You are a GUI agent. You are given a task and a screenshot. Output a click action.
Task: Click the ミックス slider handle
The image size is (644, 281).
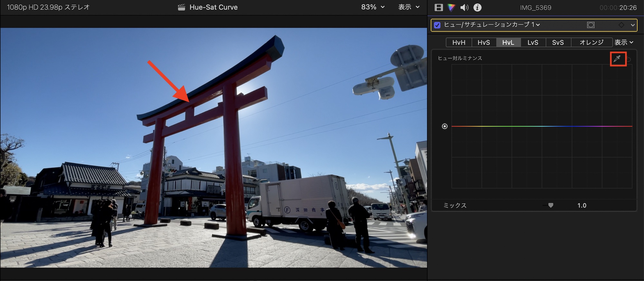[x=551, y=205]
